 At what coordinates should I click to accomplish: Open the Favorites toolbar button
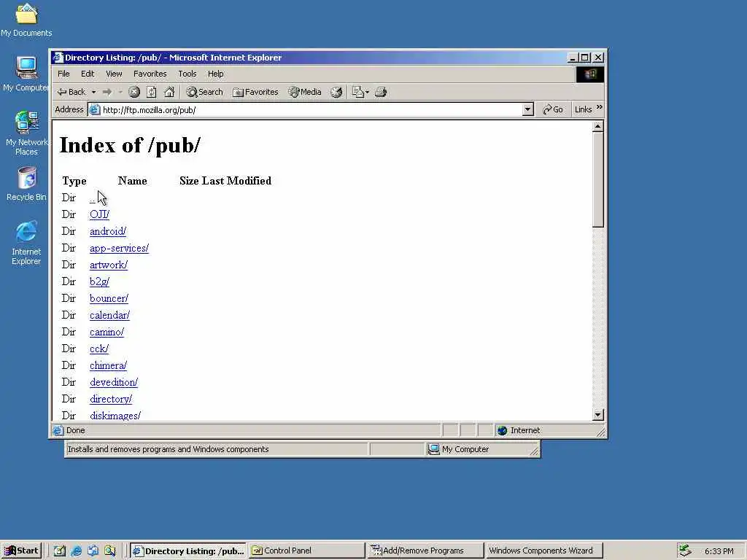coord(255,92)
